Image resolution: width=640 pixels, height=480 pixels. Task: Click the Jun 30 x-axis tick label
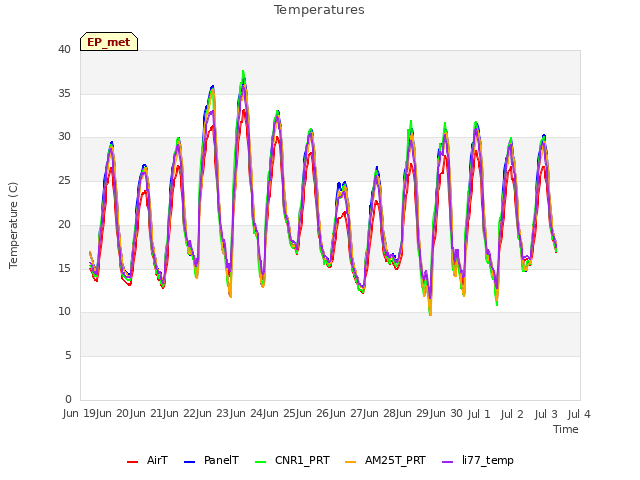[x=447, y=414]
